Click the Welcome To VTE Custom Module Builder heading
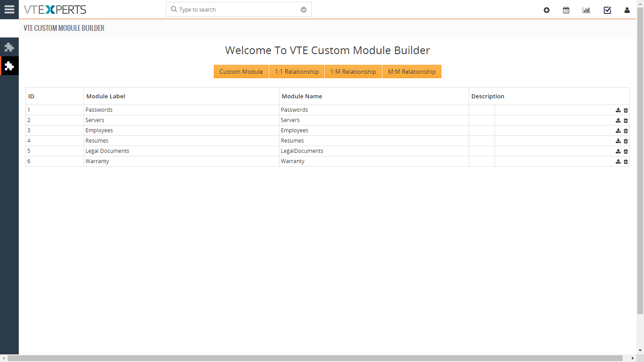This screenshot has height=362, width=644. 327,50
